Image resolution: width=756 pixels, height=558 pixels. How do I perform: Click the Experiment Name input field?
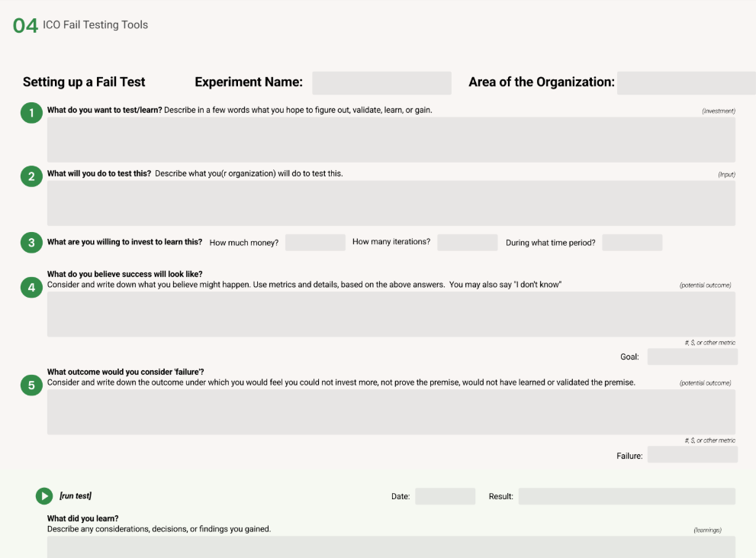[x=381, y=82]
